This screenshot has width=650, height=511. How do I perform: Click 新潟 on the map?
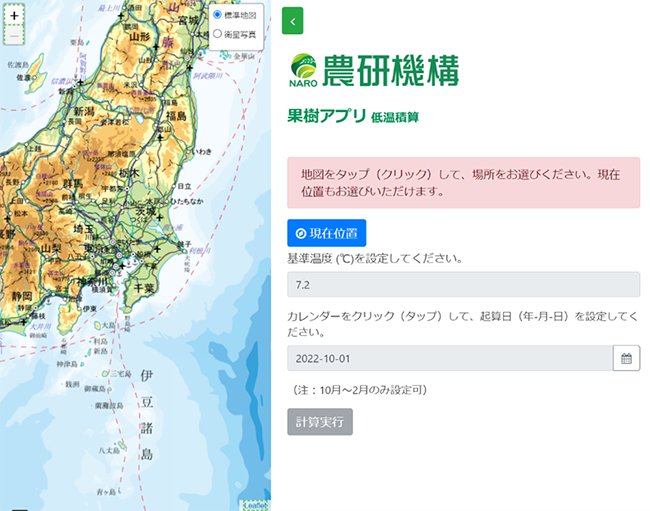coord(84,111)
